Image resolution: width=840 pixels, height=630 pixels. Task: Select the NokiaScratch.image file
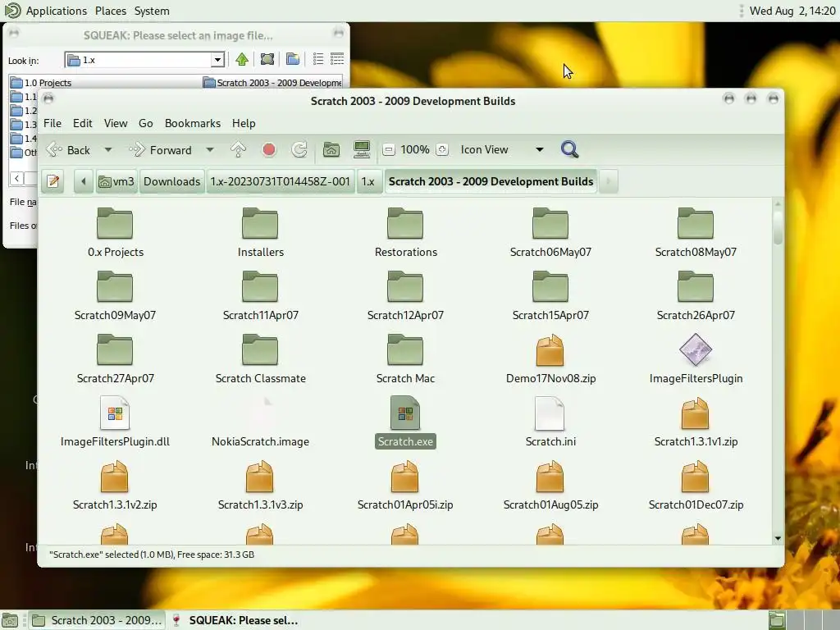pos(260,422)
